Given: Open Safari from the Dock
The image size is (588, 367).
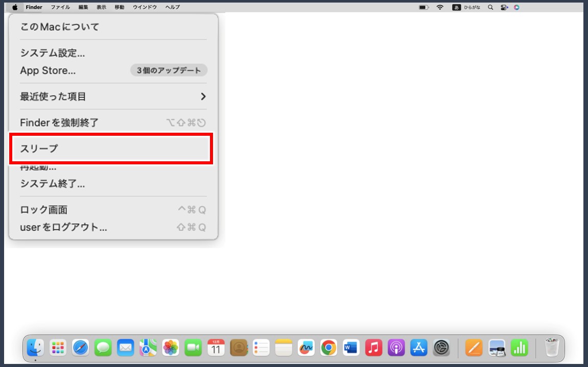Looking at the screenshot, I should pos(80,348).
